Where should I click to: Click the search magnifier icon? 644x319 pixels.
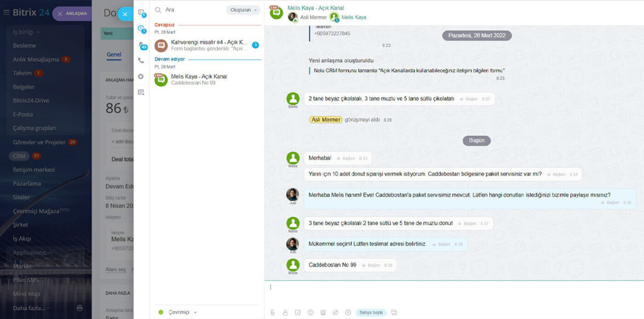click(x=158, y=10)
